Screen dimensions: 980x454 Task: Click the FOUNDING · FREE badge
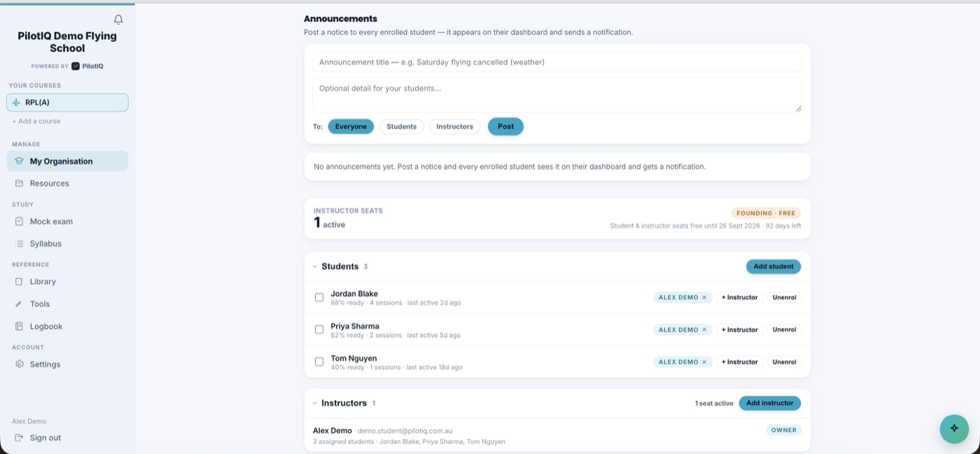click(x=766, y=213)
